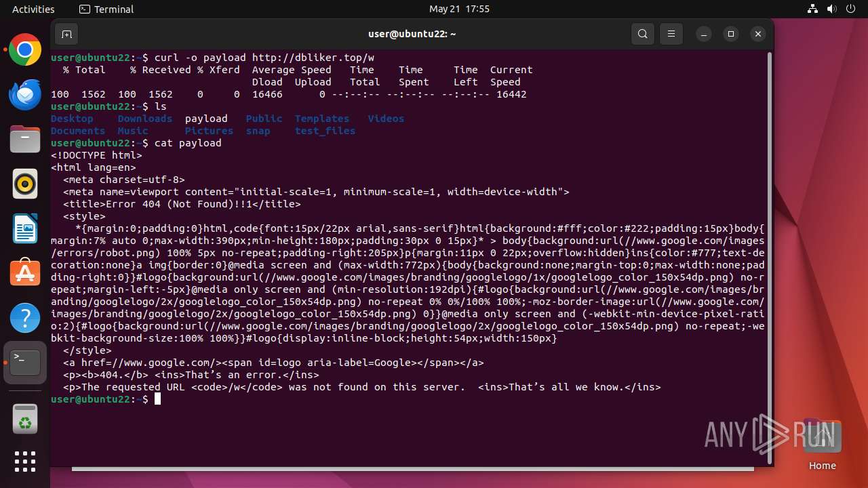This screenshot has width=868, height=488.
Task: Maximize the terminal window
Action: click(x=731, y=34)
